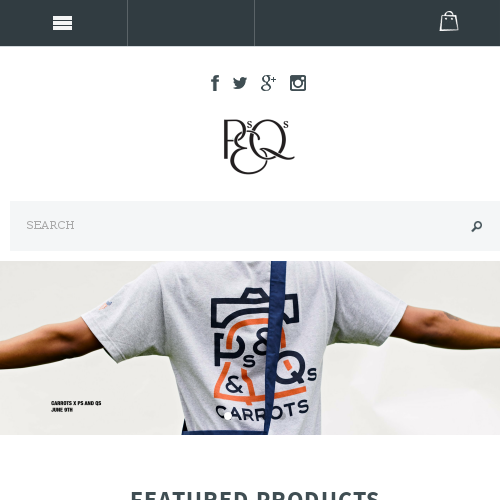Open the Carrots collaboration hero banner
The image size is (500, 500).
pyautogui.click(x=250, y=348)
